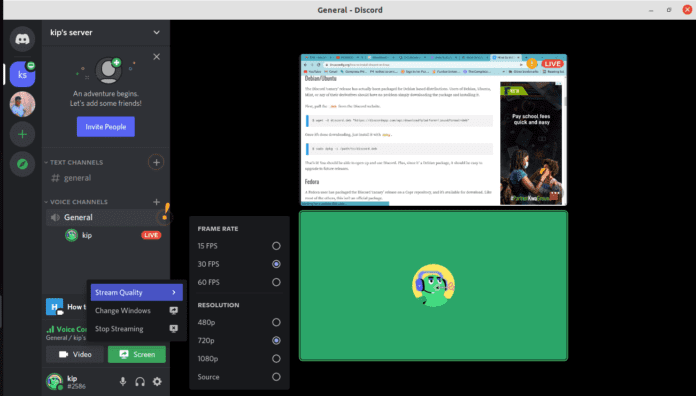The image size is (696, 396).
Task: Select Source resolution option
Action: (239, 377)
